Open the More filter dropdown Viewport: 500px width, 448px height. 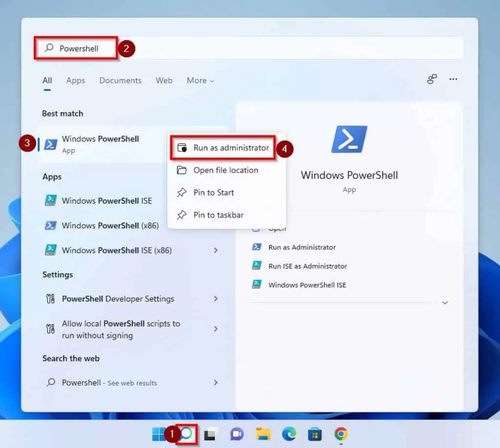pyautogui.click(x=200, y=81)
